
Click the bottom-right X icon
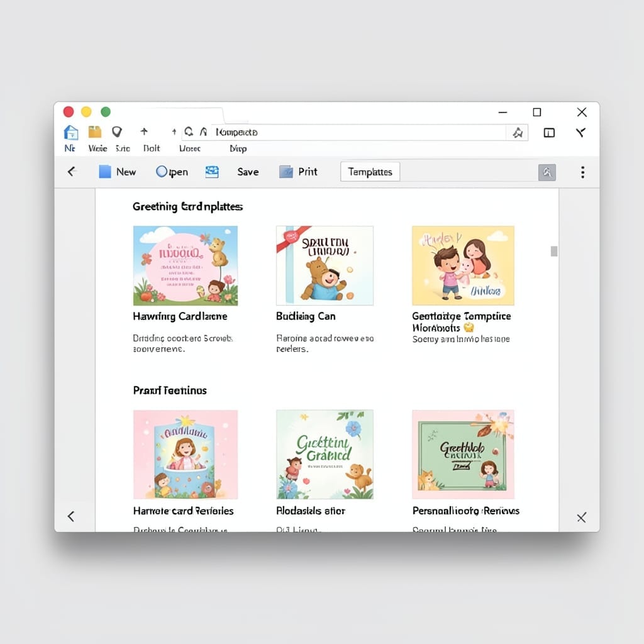582,518
